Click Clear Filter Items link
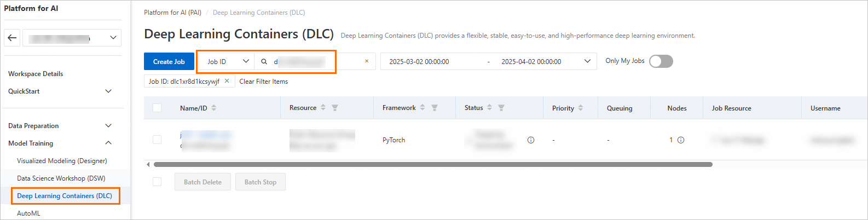Viewport: 868px width, 220px height. [264, 82]
